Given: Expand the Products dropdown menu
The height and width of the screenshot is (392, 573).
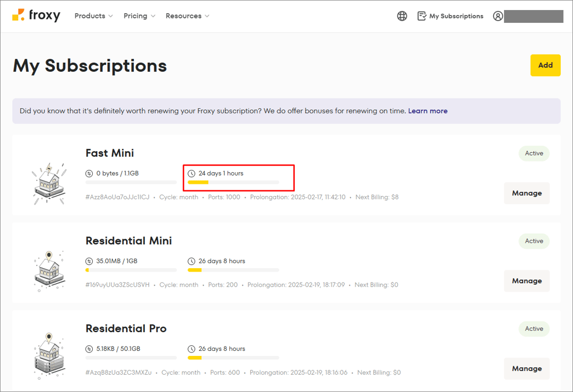Looking at the screenshot, I should click(x=93, y=16).
